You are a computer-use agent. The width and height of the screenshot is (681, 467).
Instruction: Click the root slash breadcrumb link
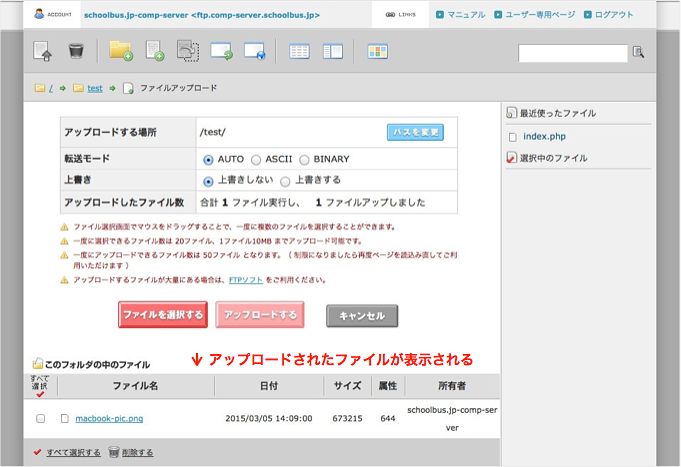click(x=51, y=89)
